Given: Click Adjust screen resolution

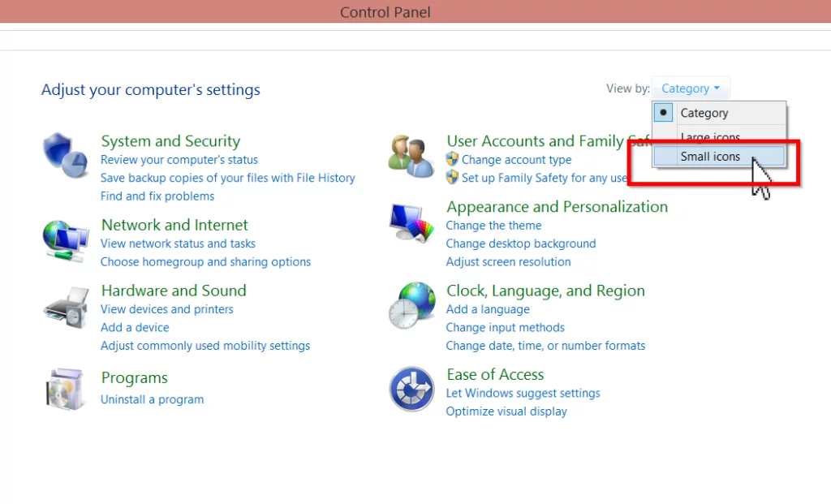Looking at the screenshot, I should click(508, 262).
